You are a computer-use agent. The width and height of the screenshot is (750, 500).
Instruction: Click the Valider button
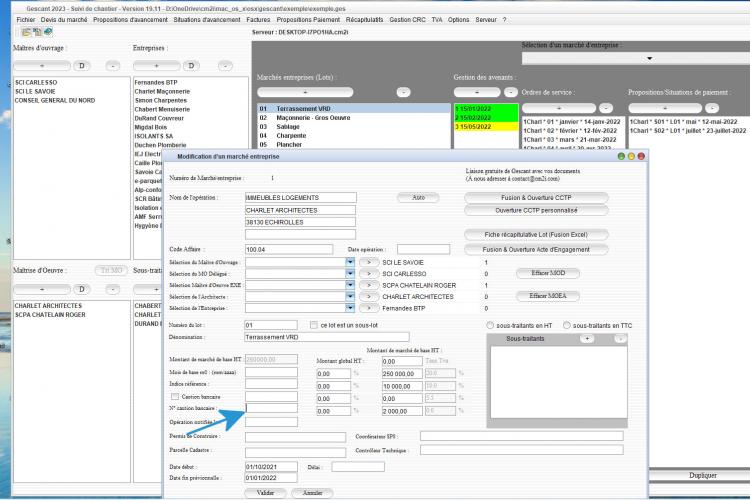(265, 493)
